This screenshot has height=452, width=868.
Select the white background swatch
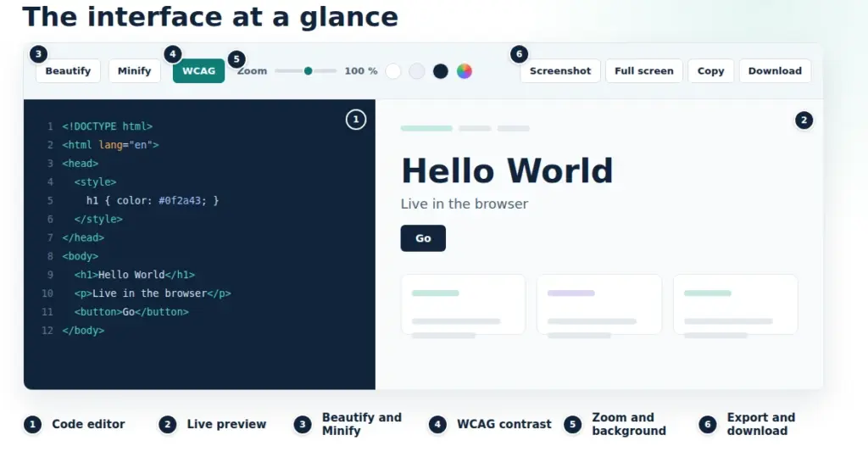pos(393,71)
